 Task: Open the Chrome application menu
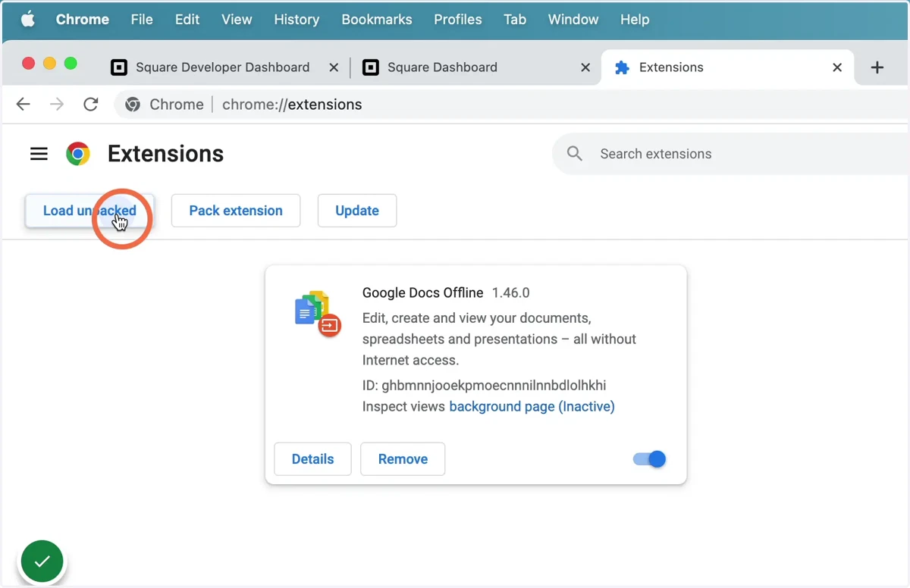pos(83,20)
